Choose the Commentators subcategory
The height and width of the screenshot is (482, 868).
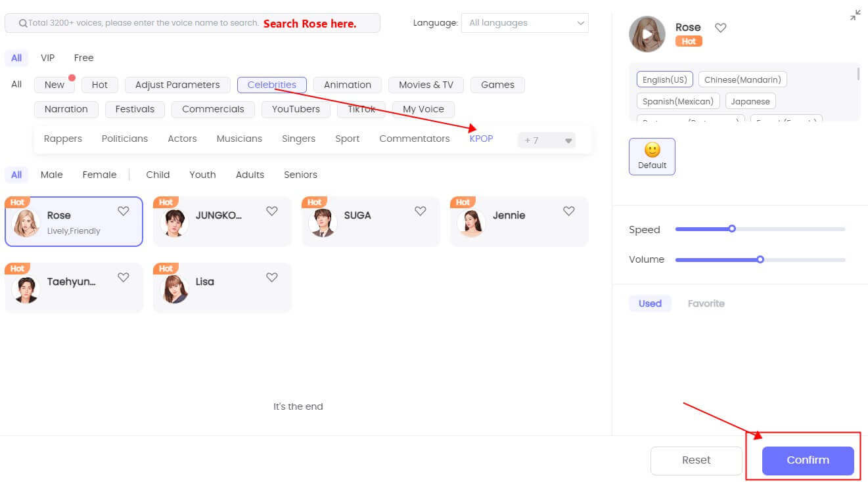tap(415, 139)
